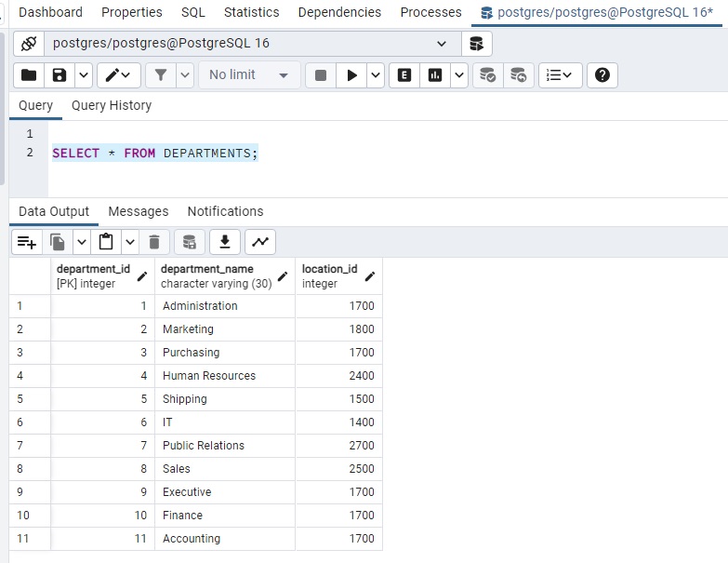
Task: Toggle the connection status icon
Action: point(29,44)
